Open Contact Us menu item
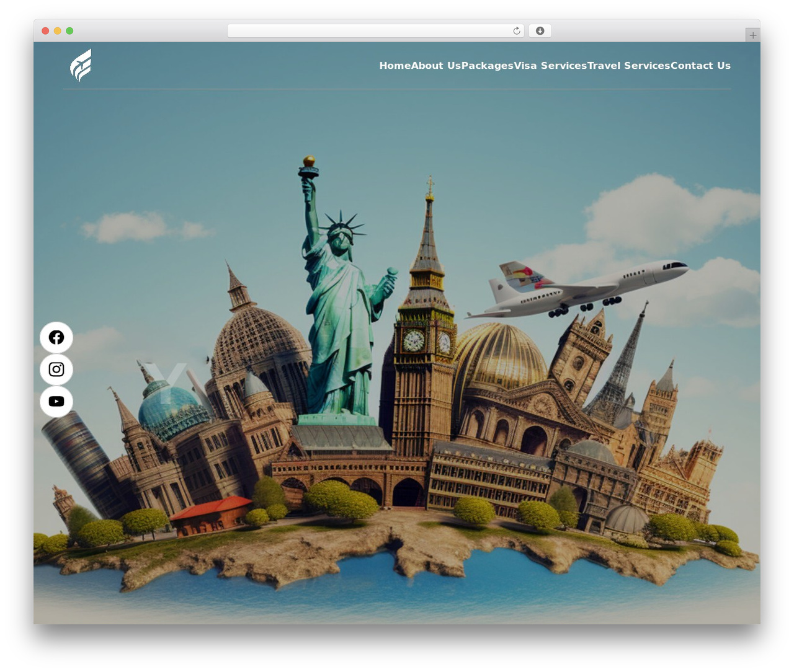Viewport: 794px width, 672px height. [701, 66]
